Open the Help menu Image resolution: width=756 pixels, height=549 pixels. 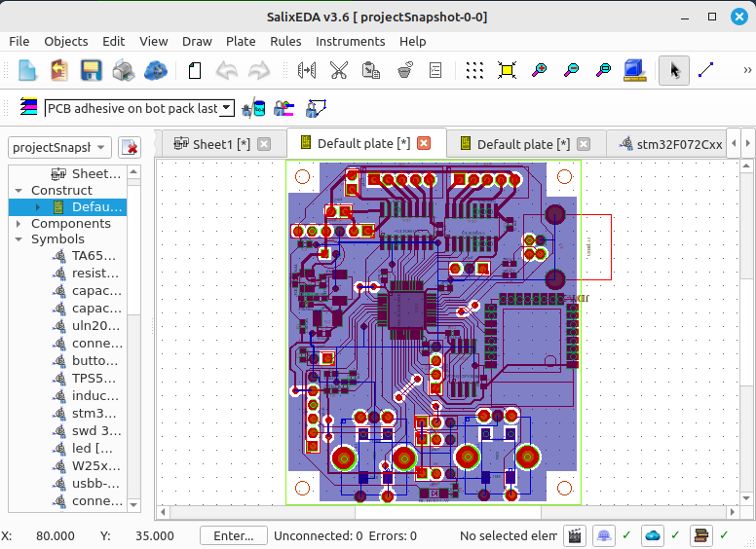412,42
